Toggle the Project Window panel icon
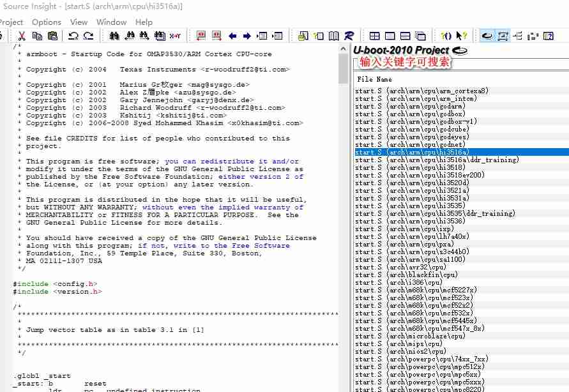The width and height of the screenshot is (569, 392). [487, 36]
